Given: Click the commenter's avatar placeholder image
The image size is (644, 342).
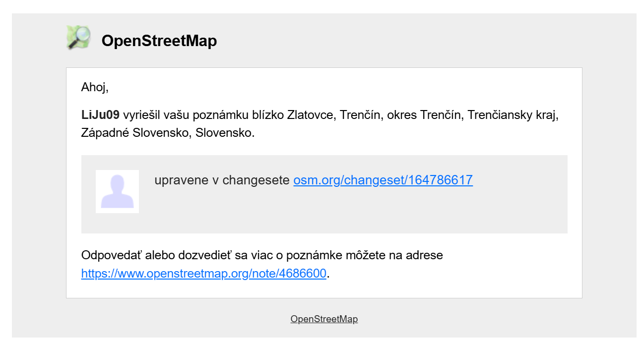Looking at the screenshot, I should [x=117, y=191].
